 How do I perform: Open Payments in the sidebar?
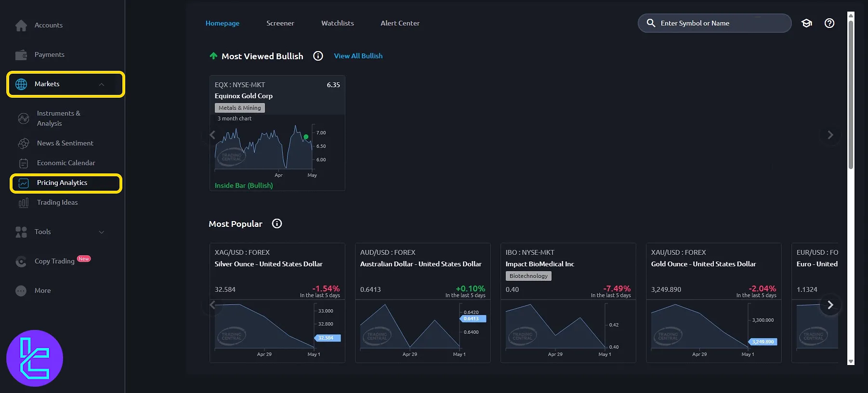50,55
